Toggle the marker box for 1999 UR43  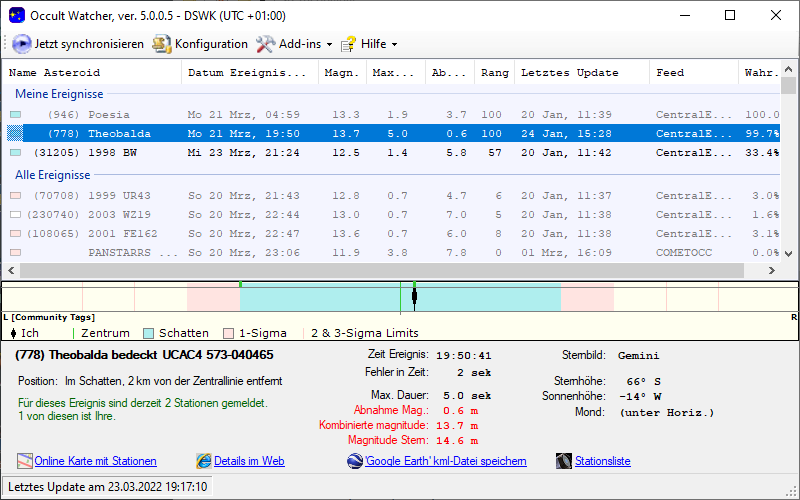click(x=15, y=196)
